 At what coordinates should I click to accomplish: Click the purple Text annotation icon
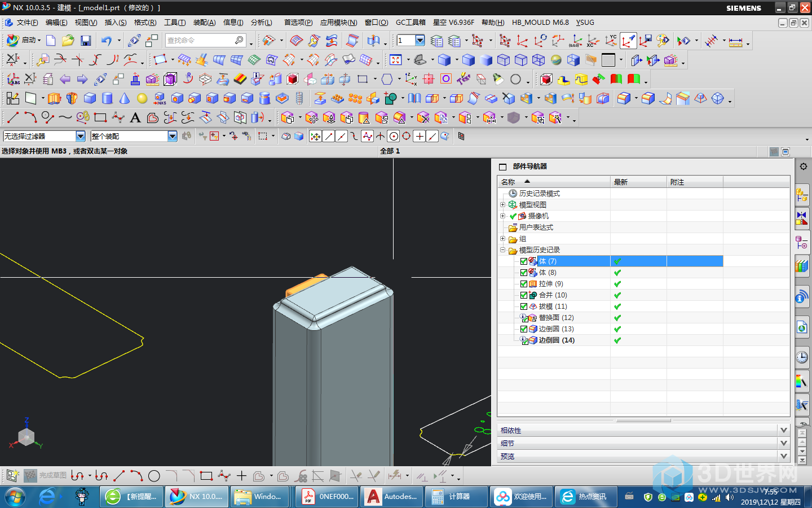(x=464, y=79)
